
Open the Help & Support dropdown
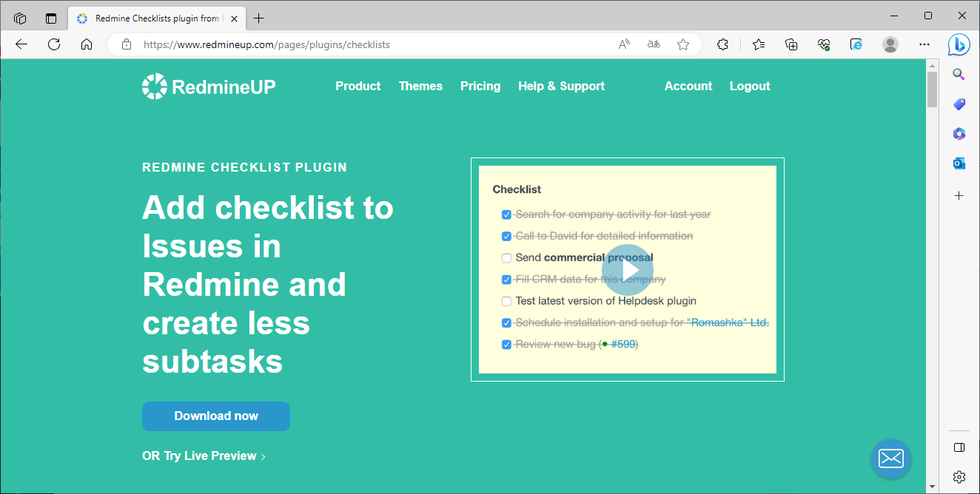click(x=561, y=86)
